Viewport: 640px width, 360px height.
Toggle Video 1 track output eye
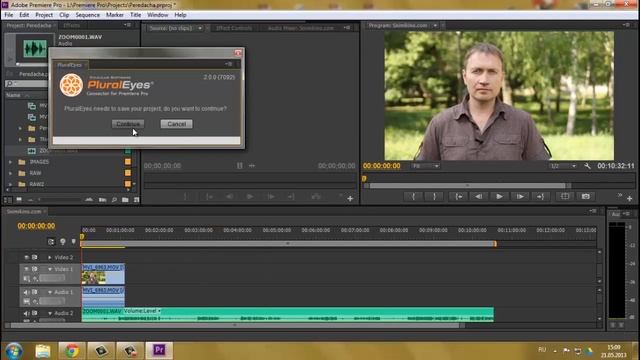point(27,269)
